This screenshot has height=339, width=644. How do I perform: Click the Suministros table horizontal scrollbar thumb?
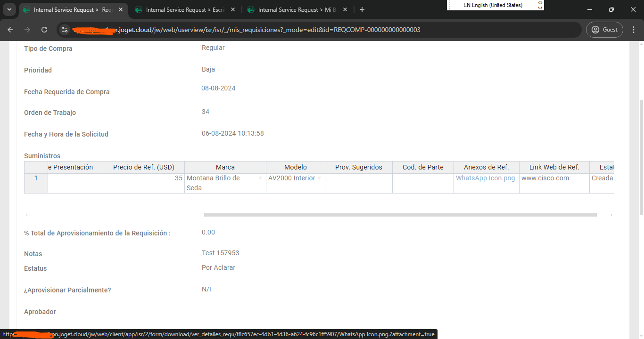tap(400, 215)
